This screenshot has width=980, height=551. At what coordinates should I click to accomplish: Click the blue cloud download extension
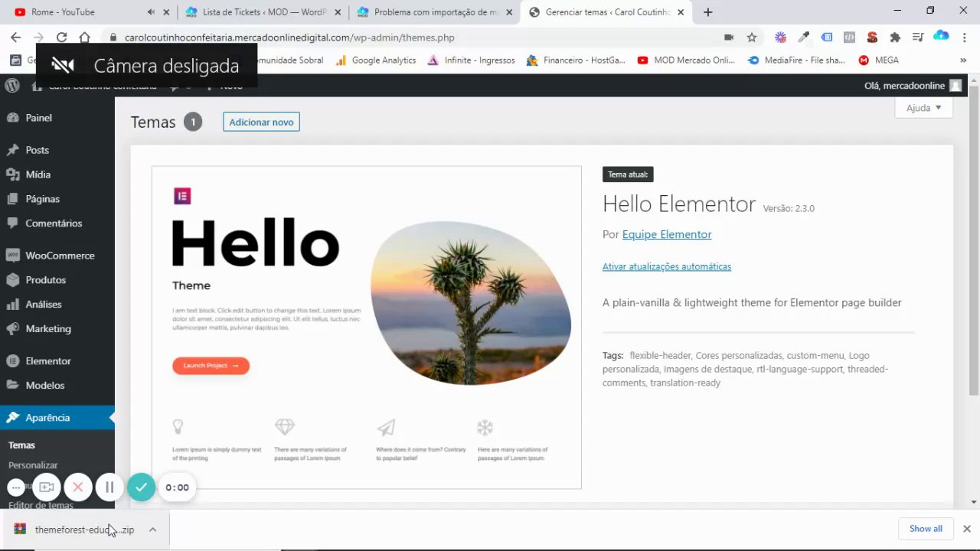point(941,36)
